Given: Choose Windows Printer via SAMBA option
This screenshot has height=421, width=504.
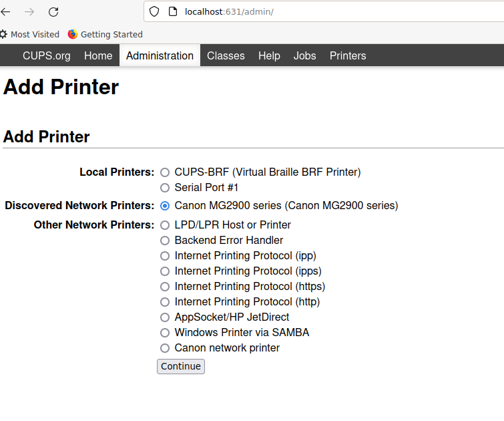Looking at the screenshot, I should [x=165, y=333].
